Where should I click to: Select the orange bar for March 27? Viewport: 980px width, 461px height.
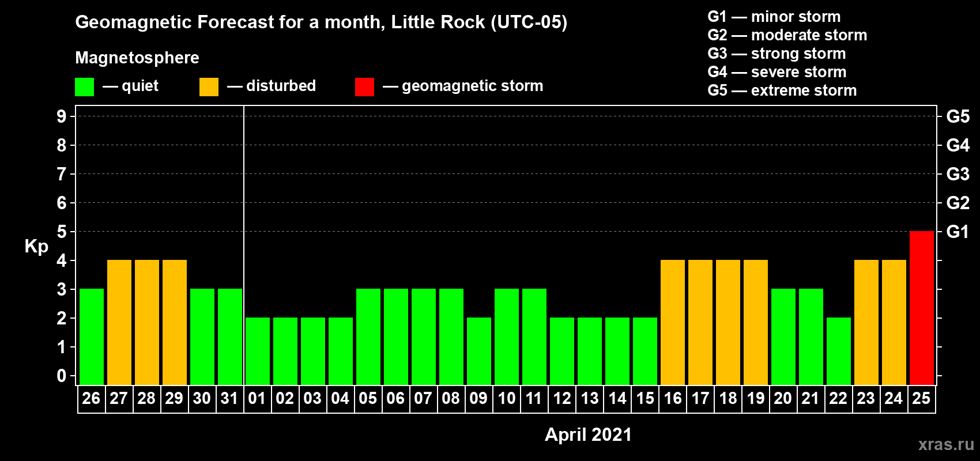pyautogui.click(x=119, y=323)
